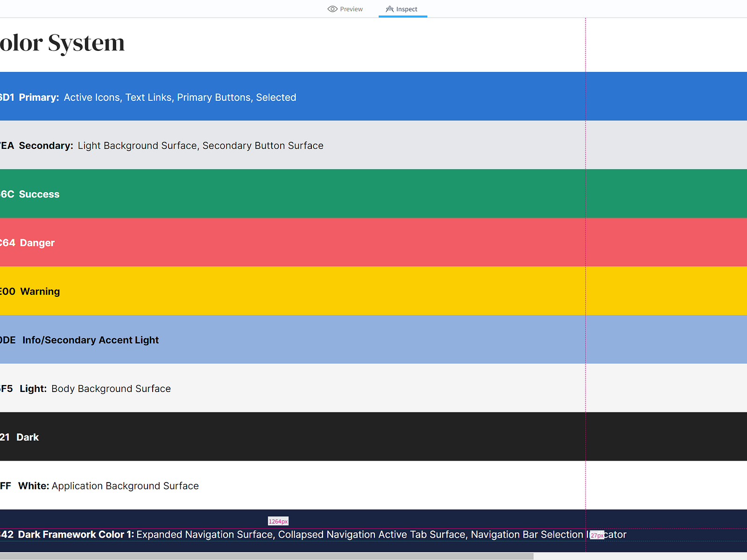Click the Color System heading
This screenshot has width=747, height=560.
point(62,43)
